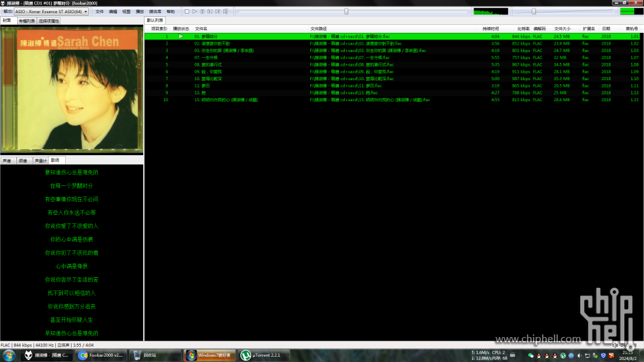Click the volume slider handle
This screenshot has width=644, height=362.
point(534,11)
